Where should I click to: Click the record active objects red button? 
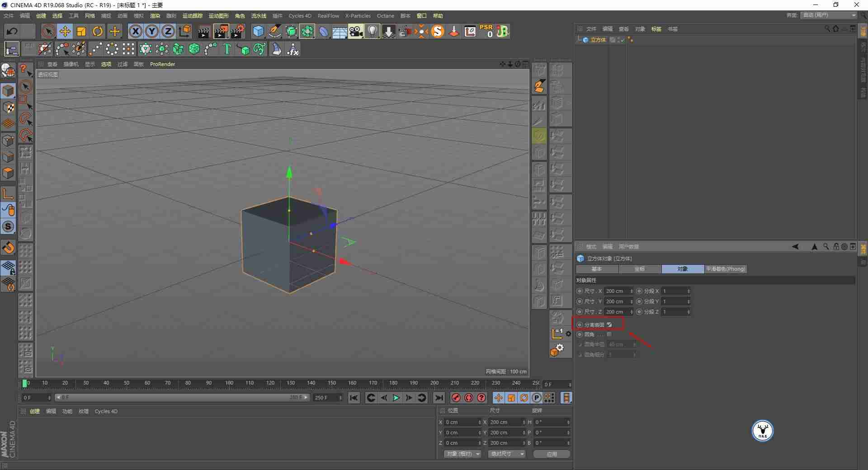pyautogui.click(x=456, y=398)
